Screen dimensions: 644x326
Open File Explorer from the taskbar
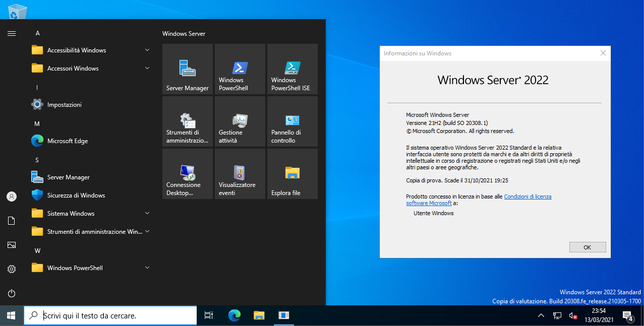click(259, 315)
